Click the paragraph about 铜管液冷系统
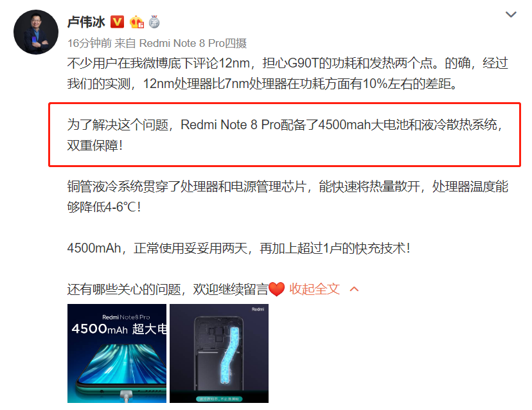532x410 pixels. 287,197
